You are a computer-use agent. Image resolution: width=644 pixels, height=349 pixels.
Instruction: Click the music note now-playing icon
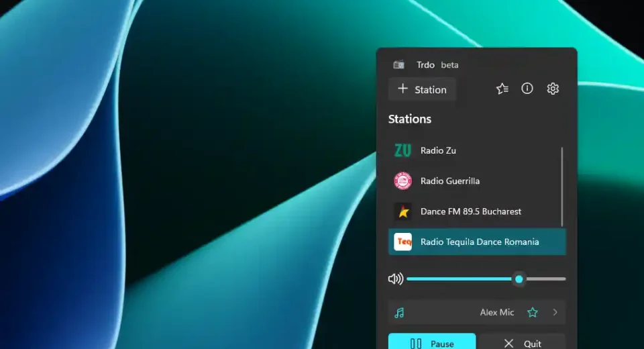399,313
